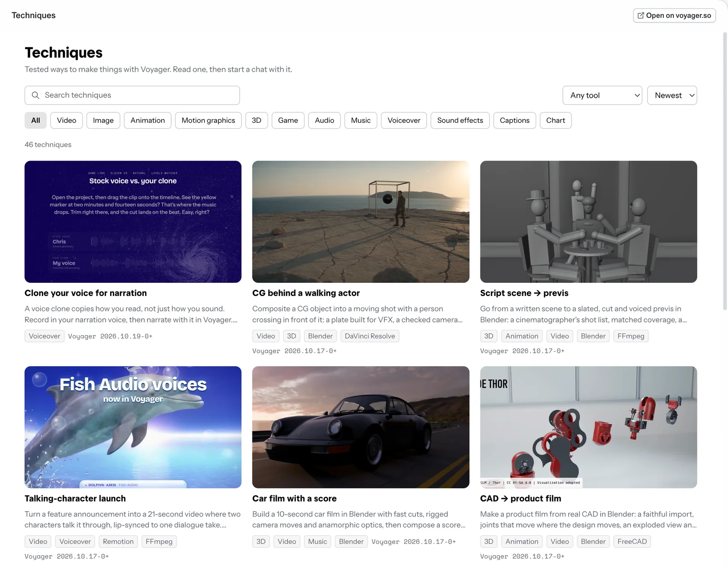Select the Music filter chip in the top row
This screenshot has width=728, height=568.
pyautogui.click(x=361, y=121)
